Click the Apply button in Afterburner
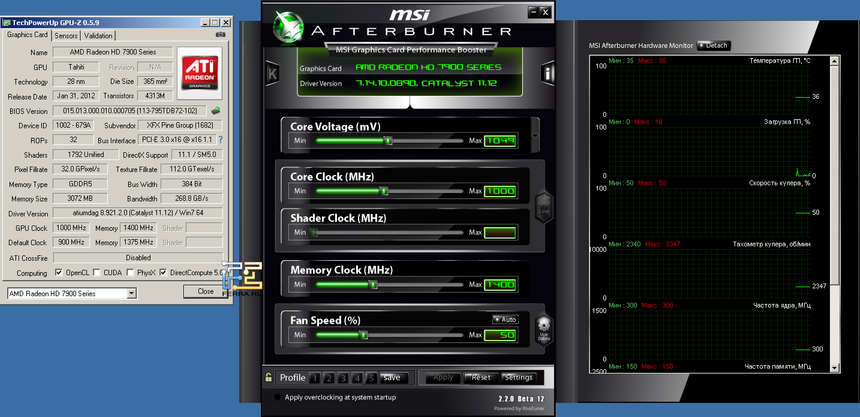Screen dimensions: 860x417 [x=442, y=377]
